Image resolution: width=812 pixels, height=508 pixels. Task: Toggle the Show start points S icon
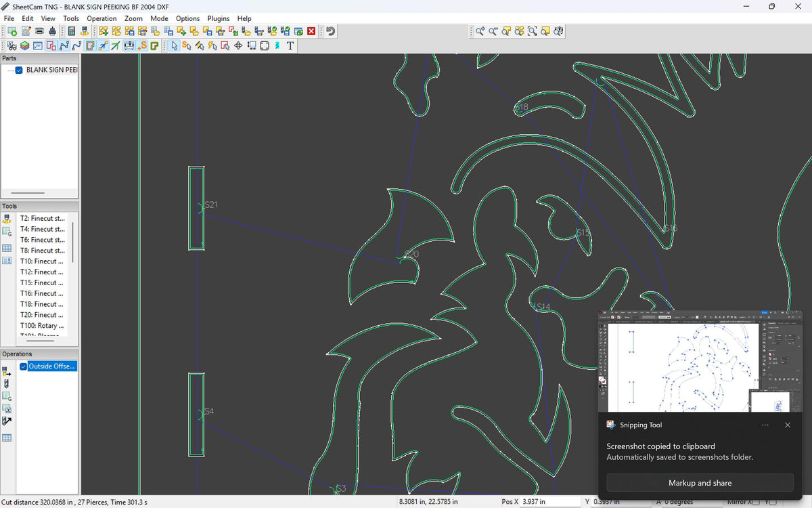click(141, 46)
